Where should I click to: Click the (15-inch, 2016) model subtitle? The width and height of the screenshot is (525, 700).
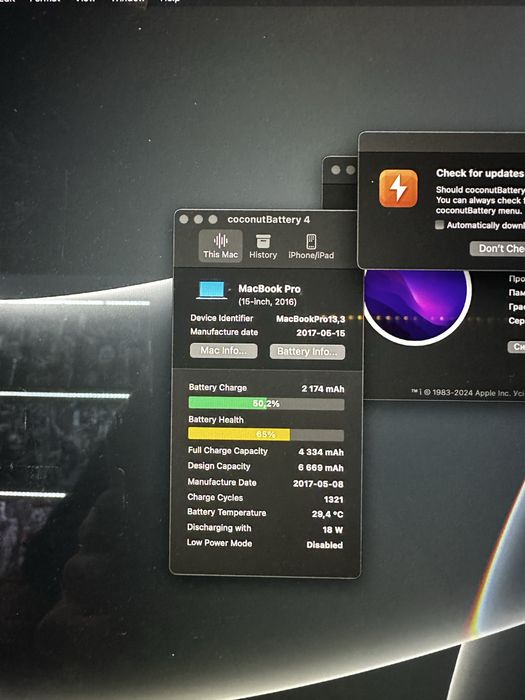[x=267, y=302]
